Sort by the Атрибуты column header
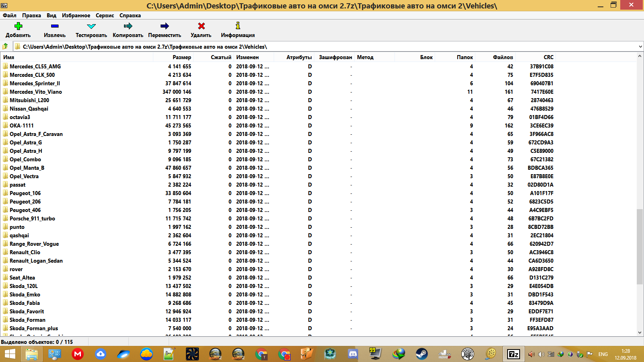 294,57
